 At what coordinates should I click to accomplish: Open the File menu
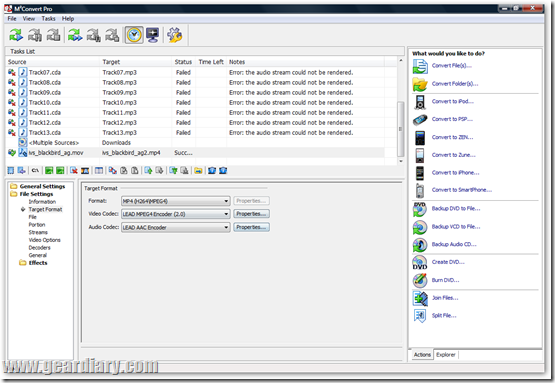(12, 18)
